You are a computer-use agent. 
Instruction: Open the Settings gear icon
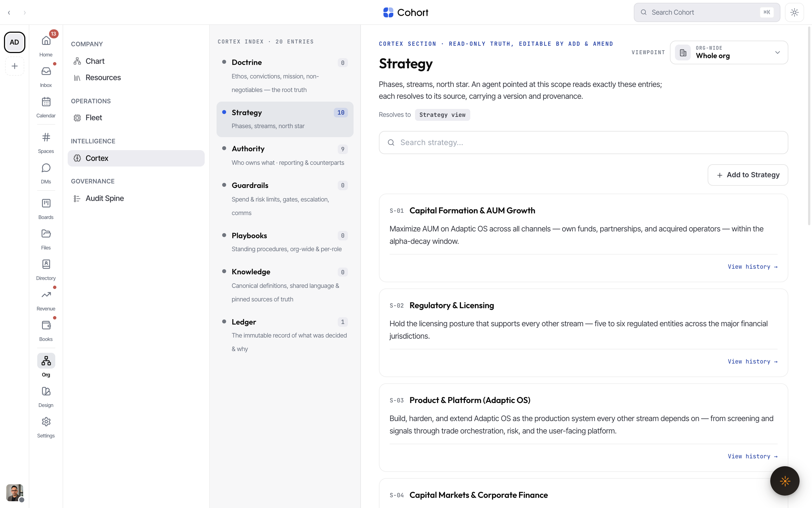click(x=46, y=422)
